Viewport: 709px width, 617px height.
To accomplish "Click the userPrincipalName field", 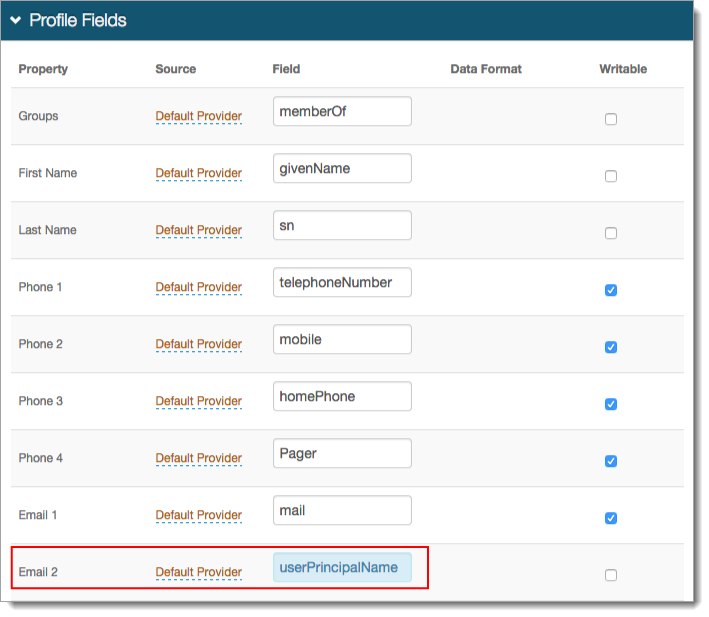I will [x=342, y=567].
